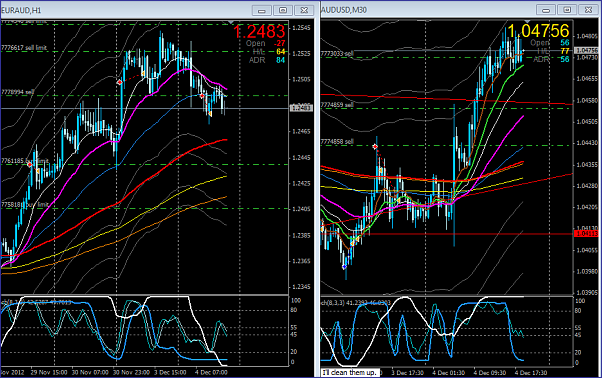Select the AUDUSD,M30 window title

coord(344,10)
